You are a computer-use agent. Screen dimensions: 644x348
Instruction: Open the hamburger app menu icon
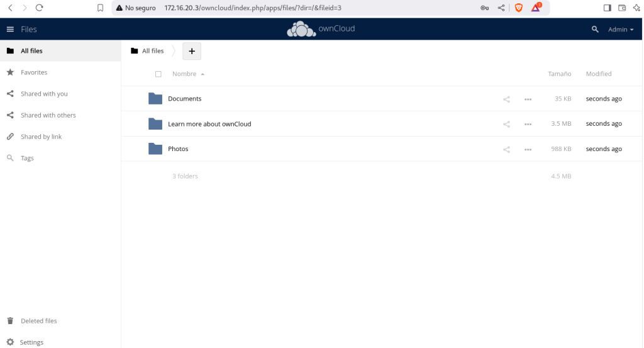(x=10, y=29)
